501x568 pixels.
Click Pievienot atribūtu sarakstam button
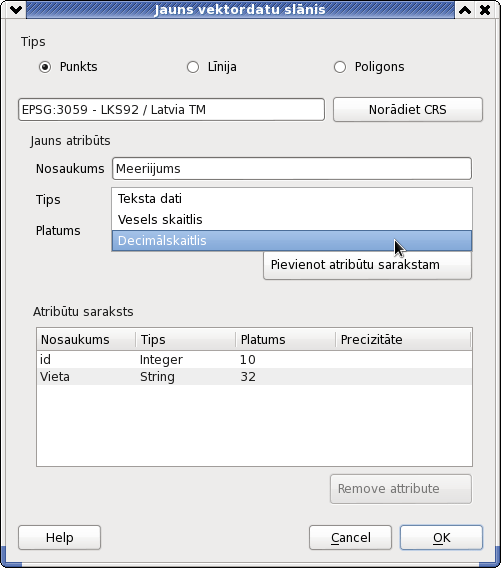[x=367, y=265]
